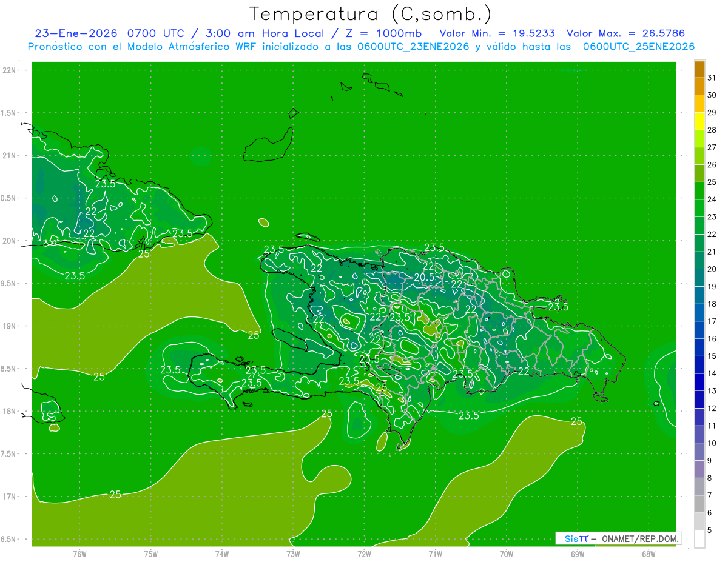Image resolution: width=728 pixels, height=562 pixels.
Task: Click the gray legend swatch between 6 and 7
Action: pos(700,504)
